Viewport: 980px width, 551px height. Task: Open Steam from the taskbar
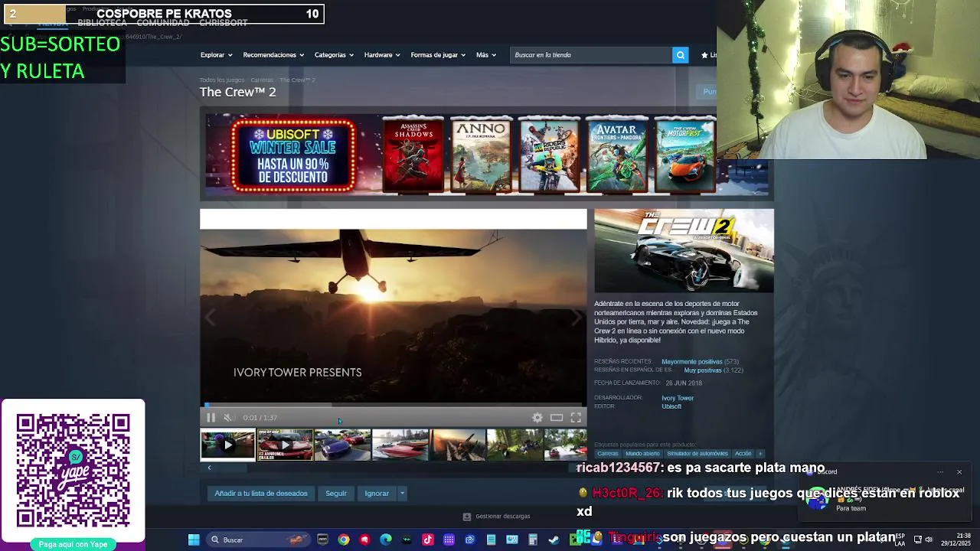point(554,540)
